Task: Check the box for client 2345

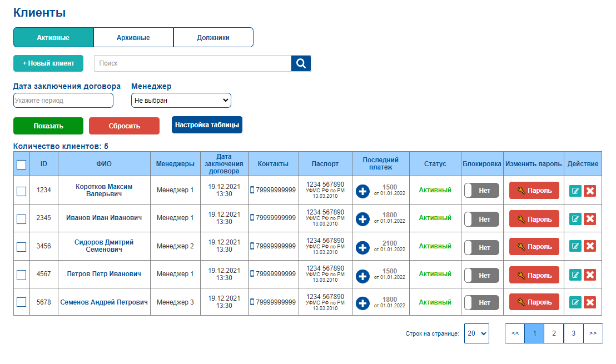Action: (22, 219)
